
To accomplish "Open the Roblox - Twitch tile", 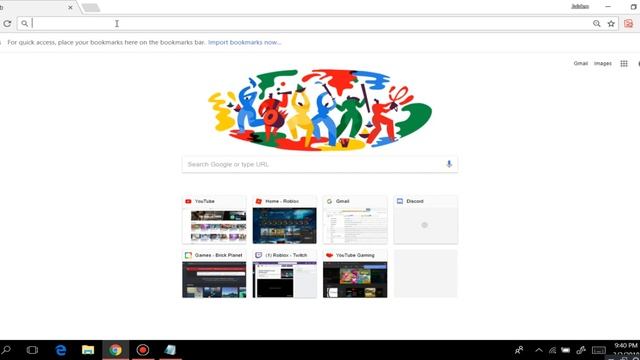I will pyautogui.click(x=284, y=273).
